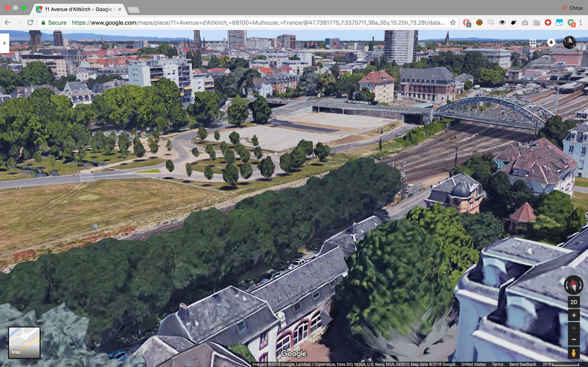Toggle the 20 ft scale bar units

pyautogui.click(x=561, y=364)
